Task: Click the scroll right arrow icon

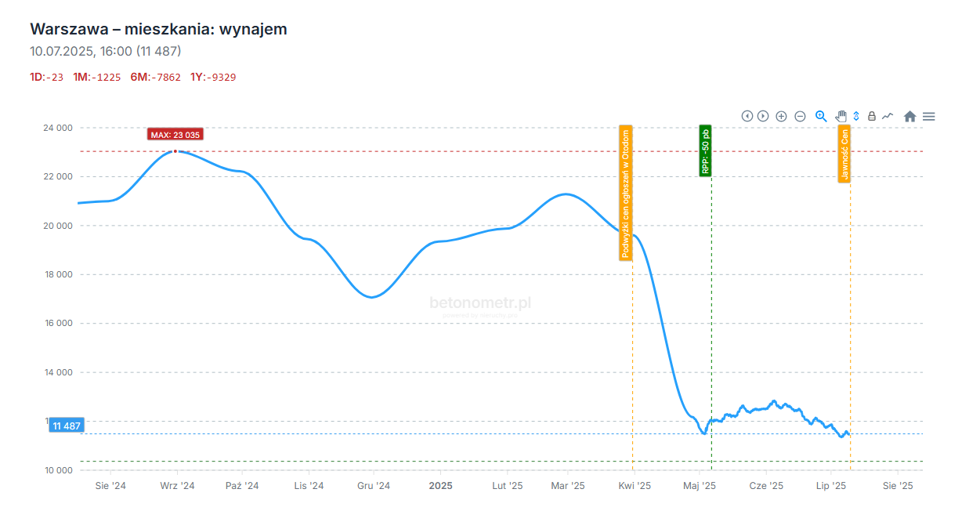Action: point(763,116)
